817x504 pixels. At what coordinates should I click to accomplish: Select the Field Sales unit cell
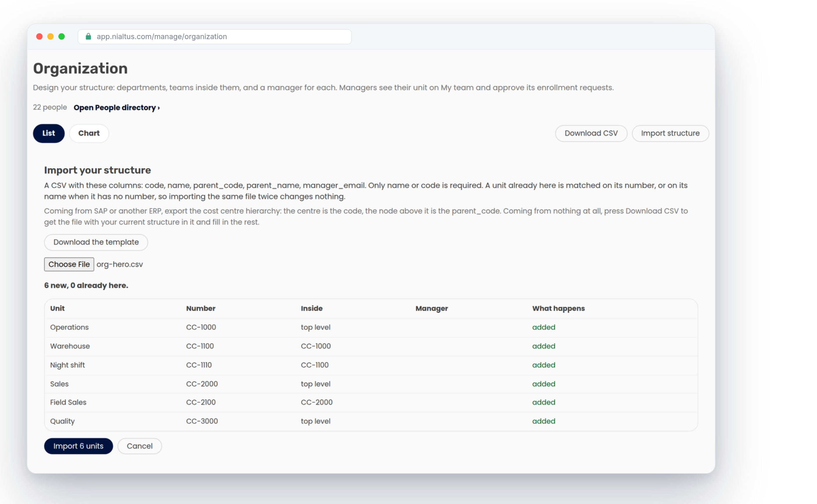[68, 402]
